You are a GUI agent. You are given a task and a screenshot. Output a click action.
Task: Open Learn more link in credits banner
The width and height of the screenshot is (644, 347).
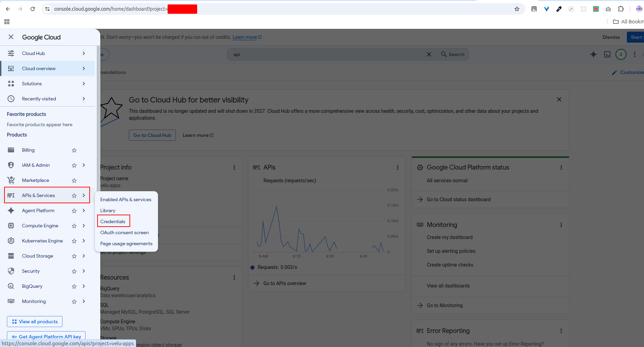pos(247,37)
